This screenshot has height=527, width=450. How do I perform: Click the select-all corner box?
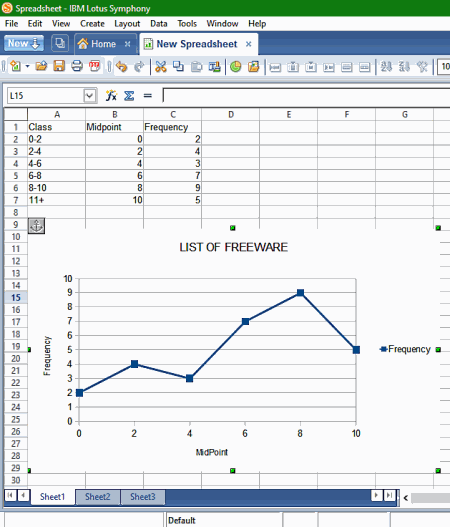tap(15, 115)
